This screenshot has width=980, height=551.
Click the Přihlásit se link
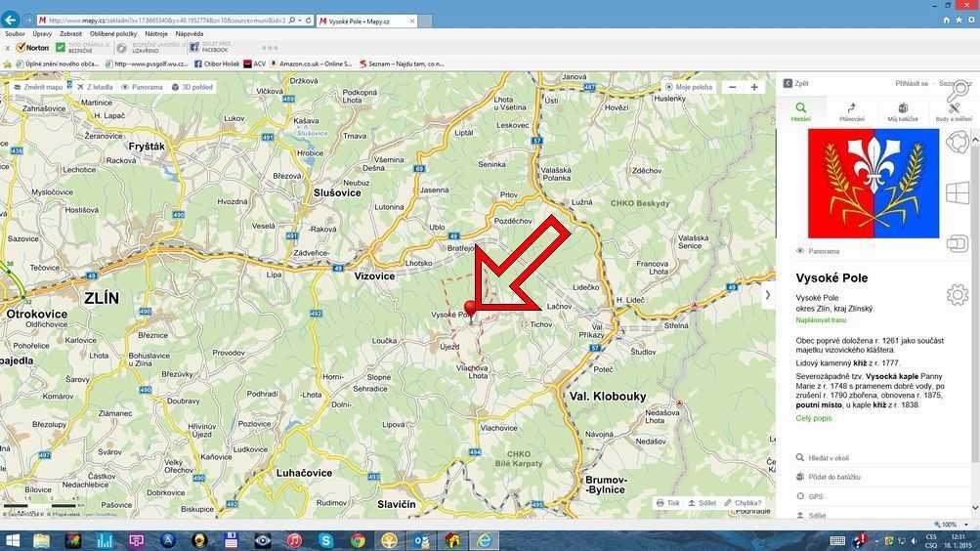pyautogui.click(x=912, y=83)
